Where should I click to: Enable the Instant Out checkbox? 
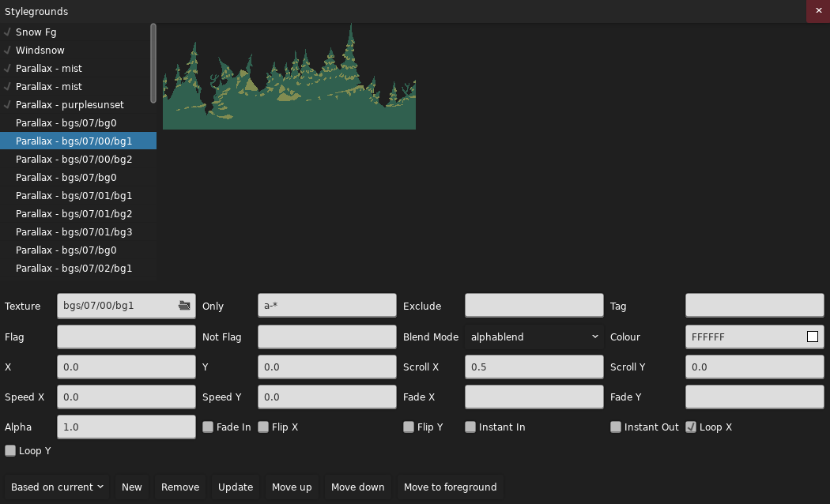616,427
